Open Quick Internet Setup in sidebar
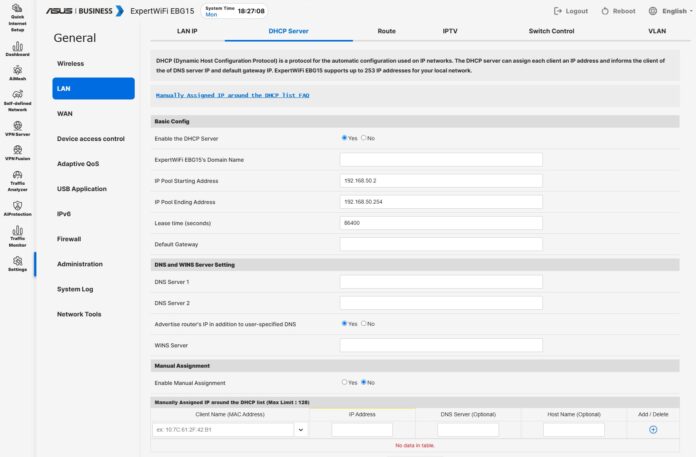 click(17, 19)
